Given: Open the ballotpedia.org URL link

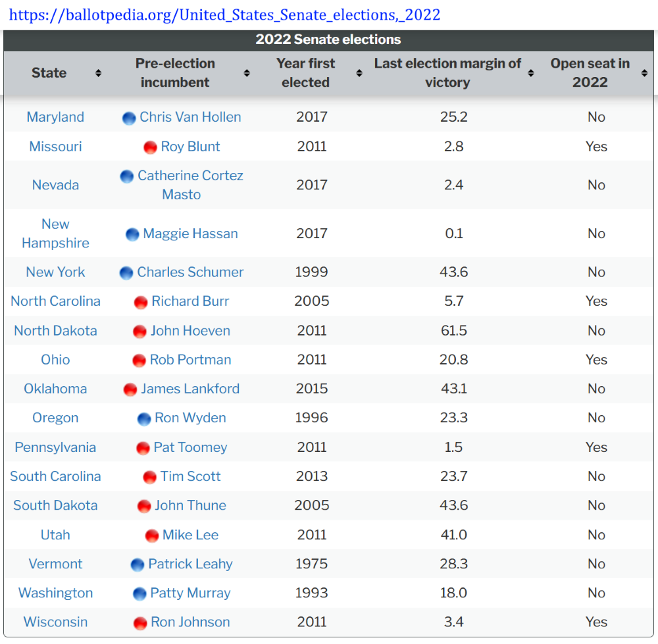Looking at the screenshot, I should click(224, 14).
